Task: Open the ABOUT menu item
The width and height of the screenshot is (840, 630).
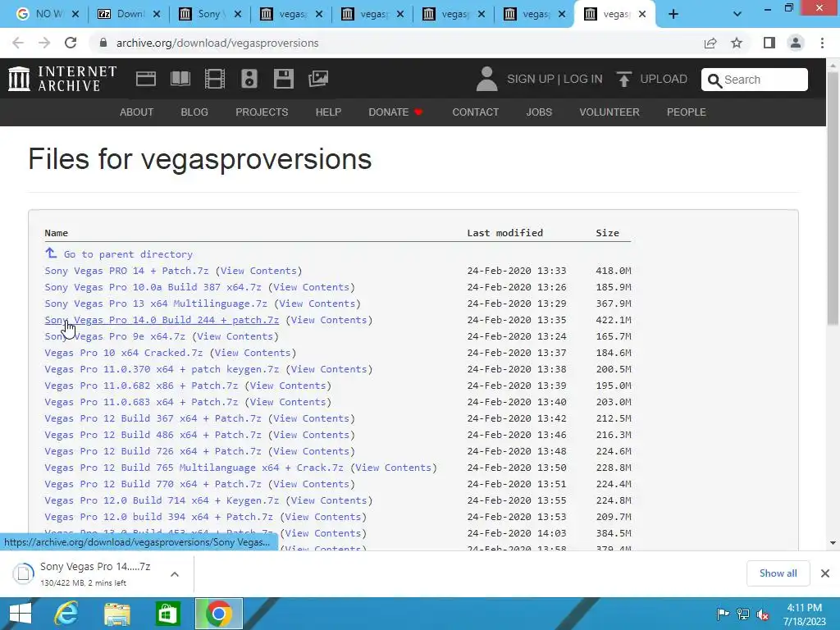Action: point(137,112)
